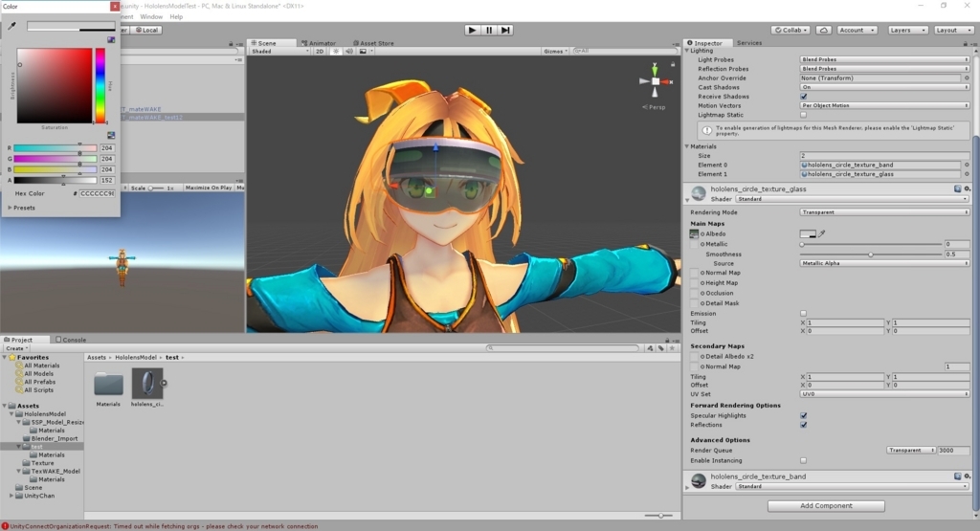Toggle Lightmap Static checkbox

tap(804, 115)
